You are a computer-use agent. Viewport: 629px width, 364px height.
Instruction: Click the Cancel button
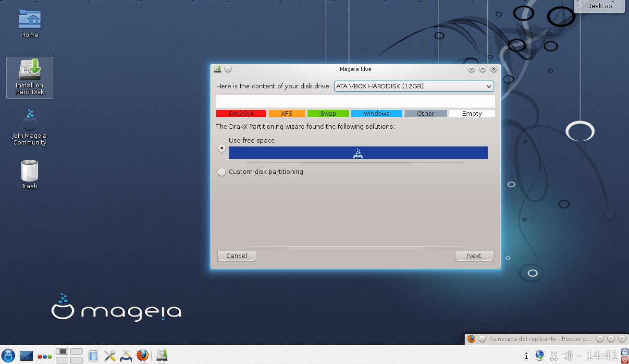pos(236,256)
